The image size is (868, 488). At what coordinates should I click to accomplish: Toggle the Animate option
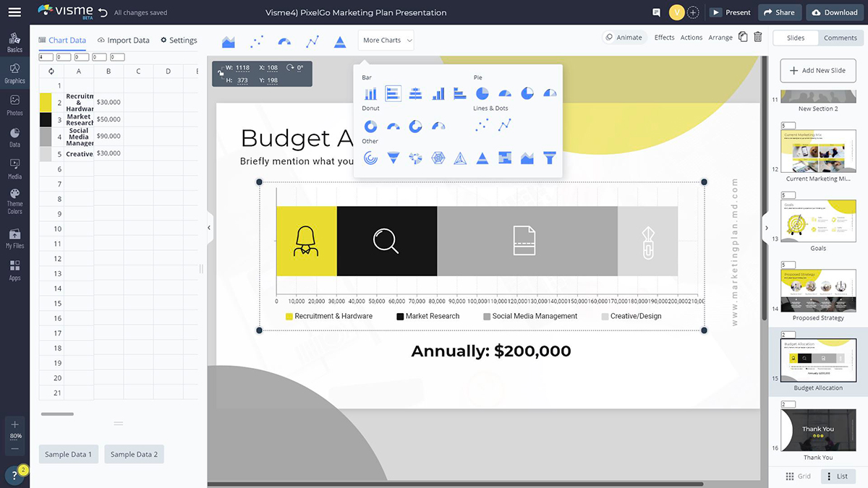[624, 38]
